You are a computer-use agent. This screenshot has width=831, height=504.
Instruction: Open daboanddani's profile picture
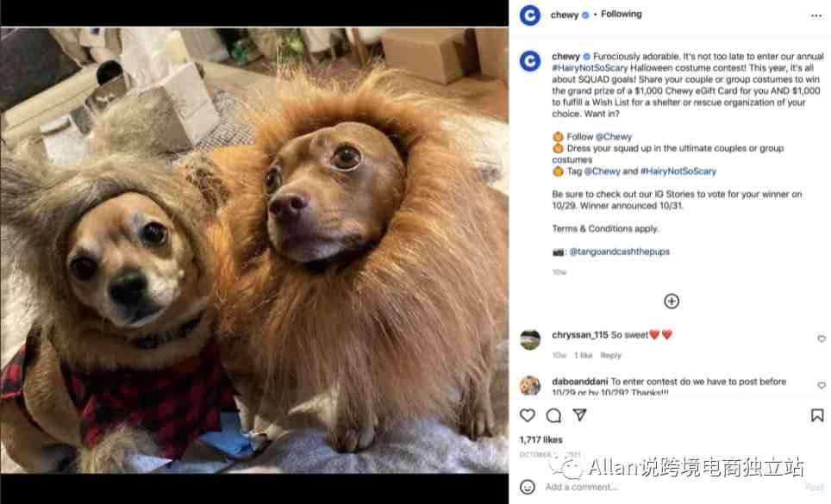click(x=530, y=386)
